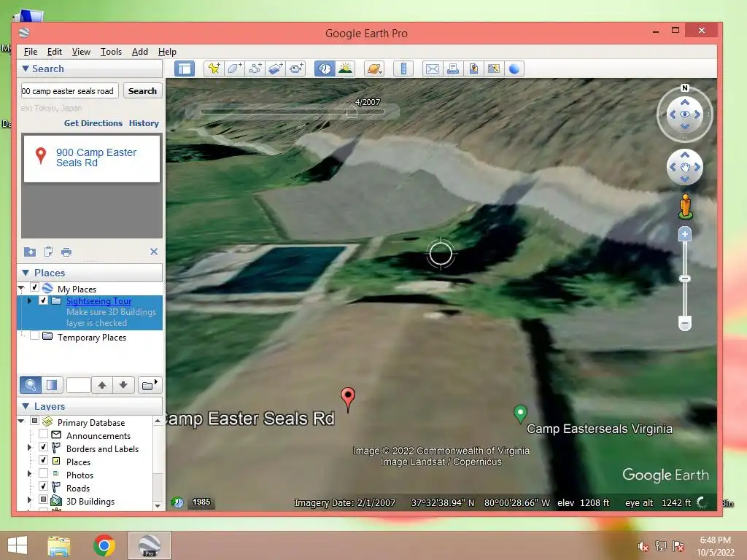Screen dimensions: 747x560
Task: Click the zoom slider handle
Action: (684, 278)
